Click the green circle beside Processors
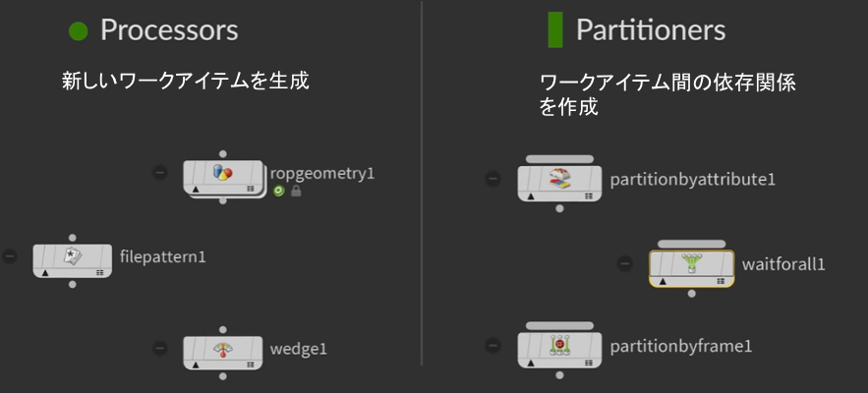The image size is (868, 393). tap(79, 31)
